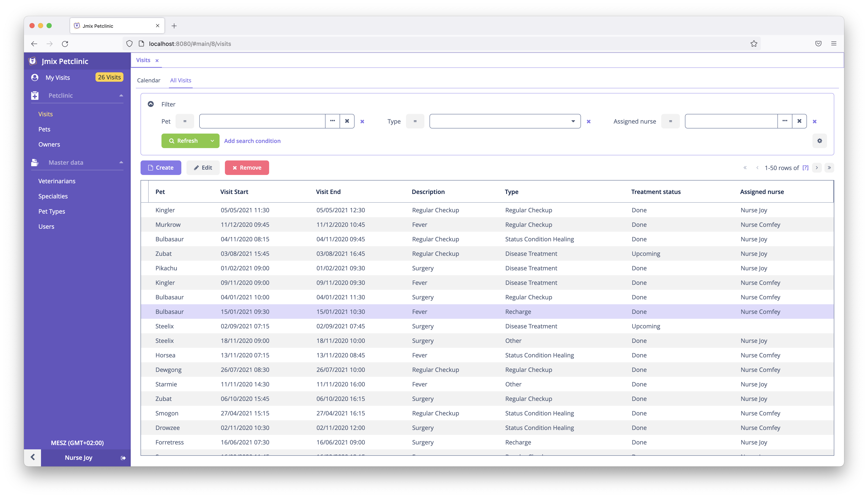
Task: Click the Add search condition link
Action: (x=252, y=141)
